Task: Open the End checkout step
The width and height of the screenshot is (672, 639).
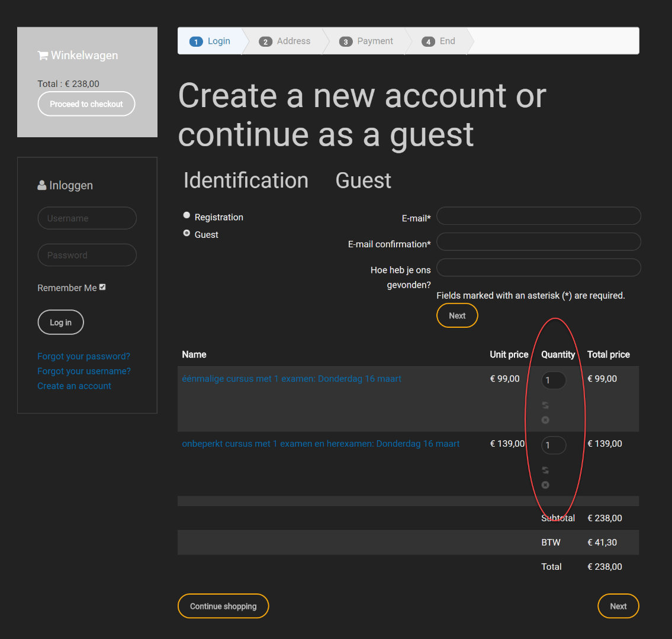Action: (x=439, y=41)
